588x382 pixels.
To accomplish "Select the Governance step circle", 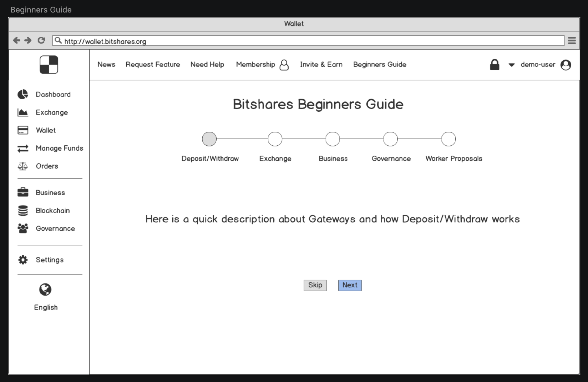I will pos(390,139).
